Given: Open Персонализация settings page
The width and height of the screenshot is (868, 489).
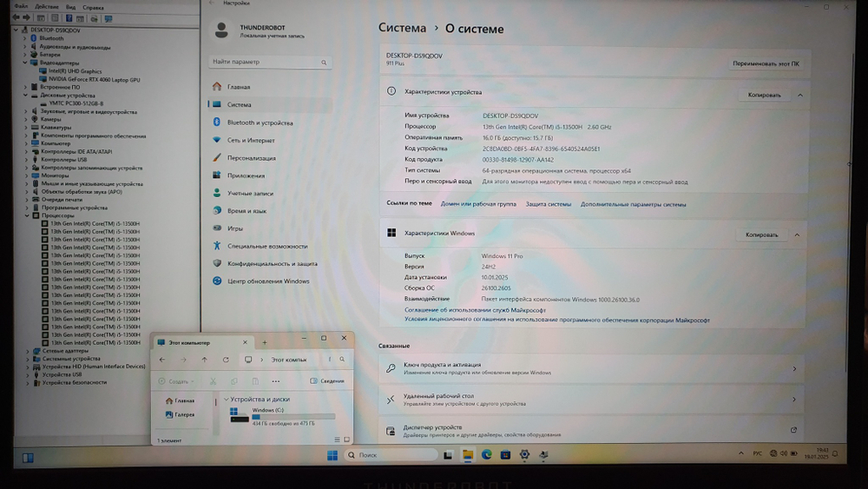Looking at the screenshot, I should coord(252,158).
